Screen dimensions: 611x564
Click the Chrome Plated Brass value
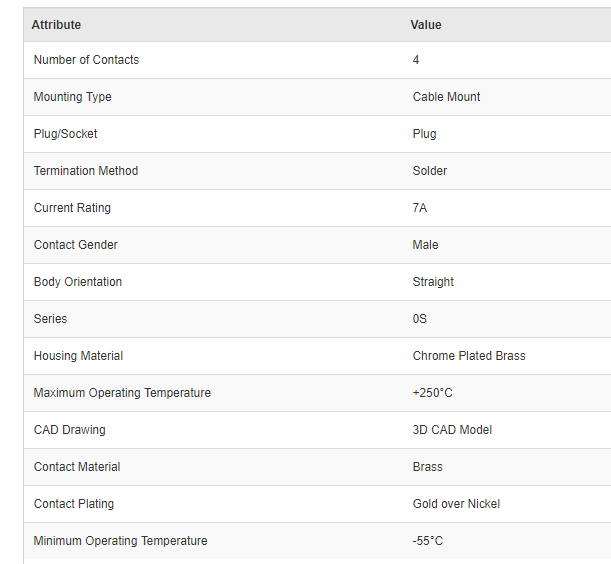tap(469, 356)
